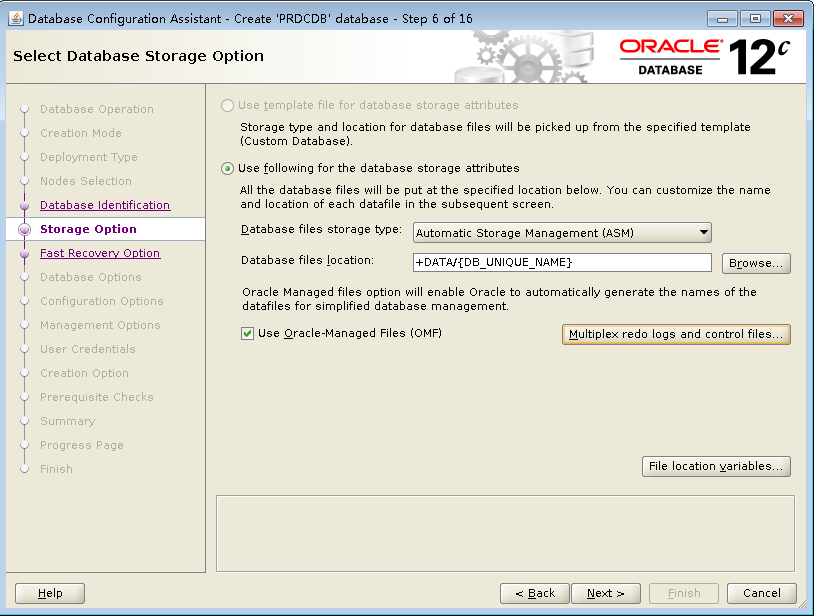Viewport: 814px width, 616px height.
Task: Open Database files storage type dropdown
Action: click(562, 232)
